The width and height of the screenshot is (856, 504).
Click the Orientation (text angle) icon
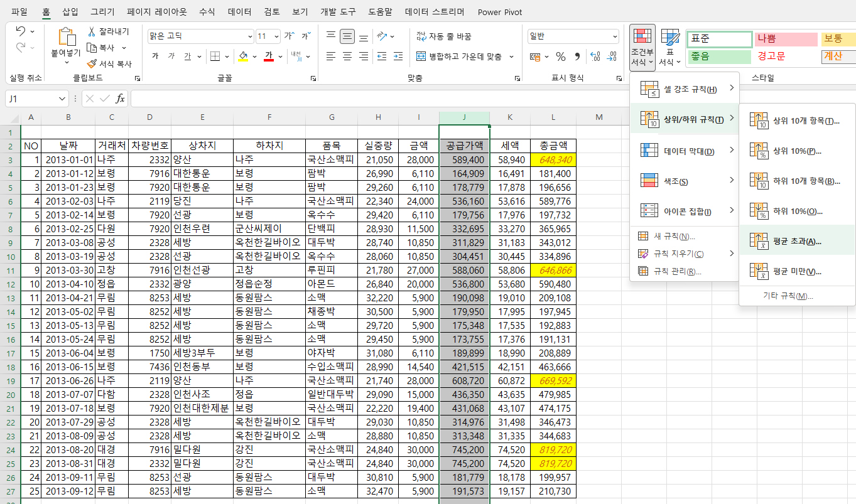(x=381, y=36)
